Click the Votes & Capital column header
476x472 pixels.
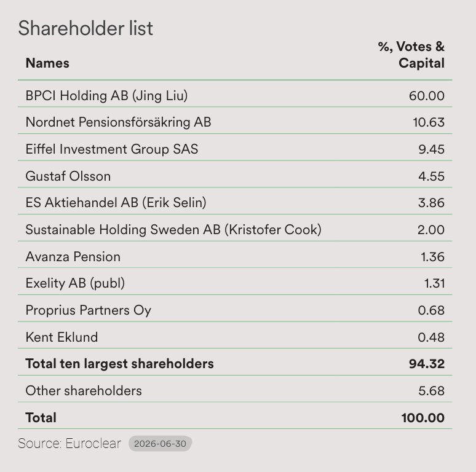[x=411, y=55]
